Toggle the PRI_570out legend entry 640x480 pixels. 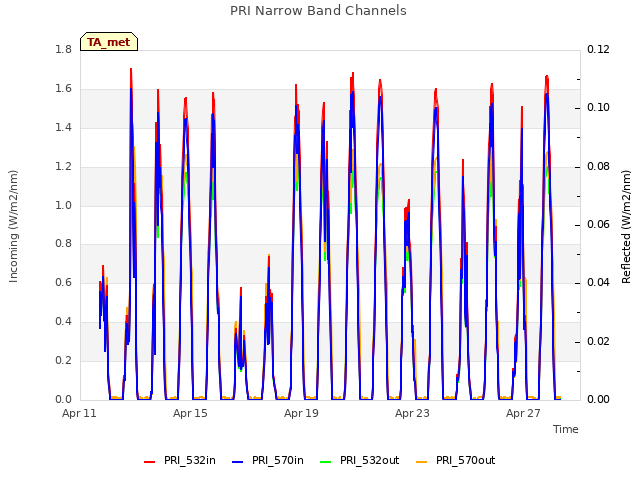click(x=456, y=460)
